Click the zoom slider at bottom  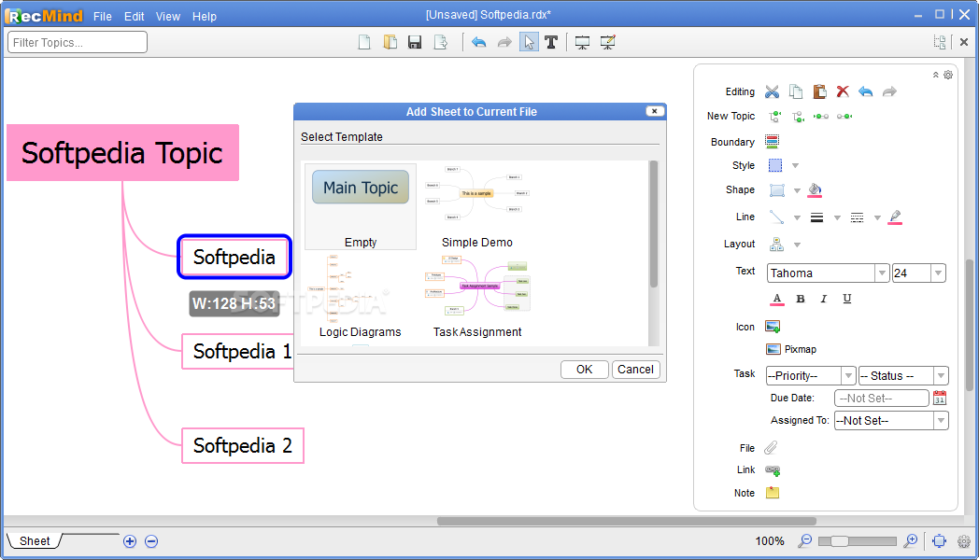[x=858, y=541]
